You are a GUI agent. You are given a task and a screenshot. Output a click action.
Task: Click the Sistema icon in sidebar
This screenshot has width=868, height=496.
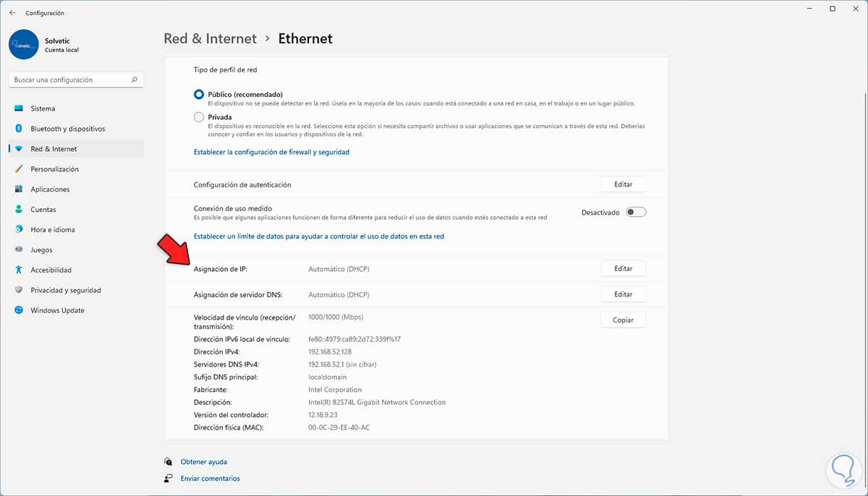(x=19, y=108)
